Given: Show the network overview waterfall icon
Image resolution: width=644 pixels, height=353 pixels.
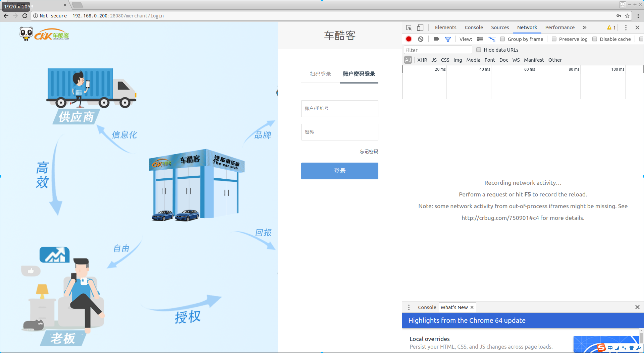Looking at the screenshot, I should 492,39.
